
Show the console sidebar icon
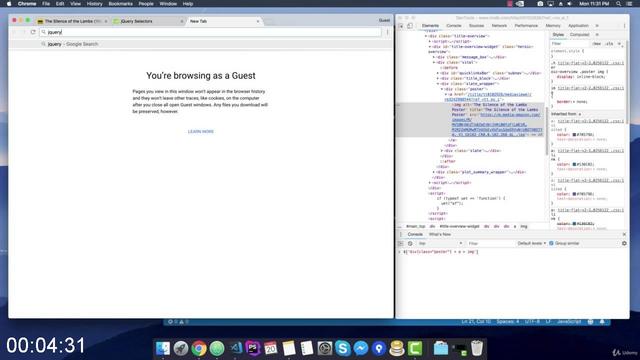pyautogui.click(x=401, y=243)
